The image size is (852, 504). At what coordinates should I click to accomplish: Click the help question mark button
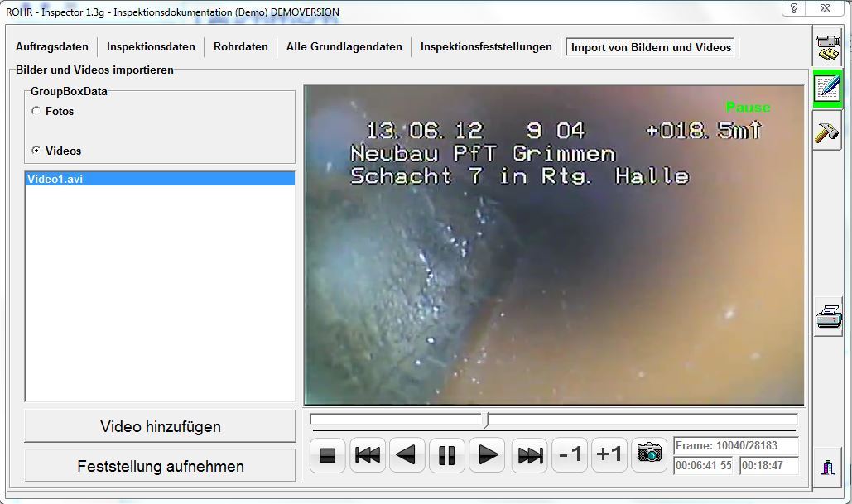coord(794,8)
